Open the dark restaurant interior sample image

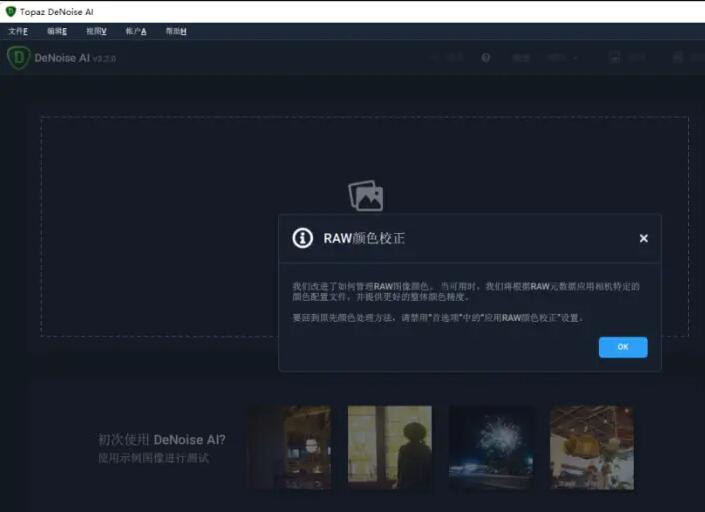click(x=290, y=447)
